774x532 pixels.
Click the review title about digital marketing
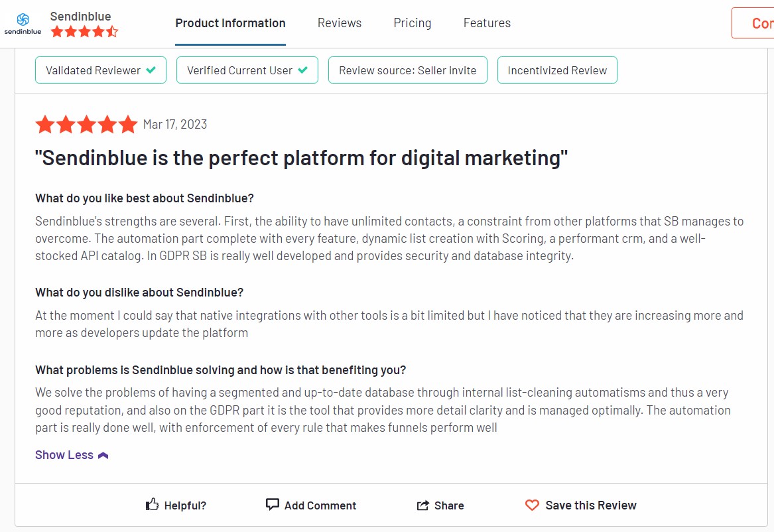click(x=302, y=159)
